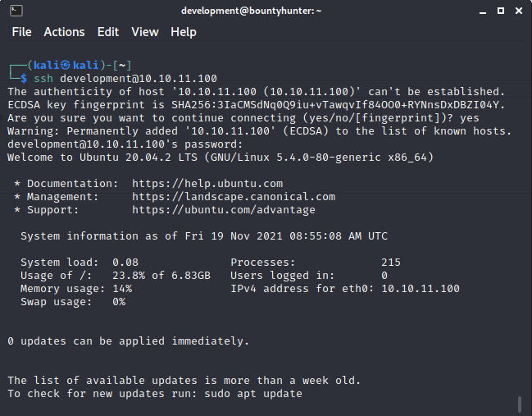Open the help.ubuntu.com documentation link

(x=207, y=184)
